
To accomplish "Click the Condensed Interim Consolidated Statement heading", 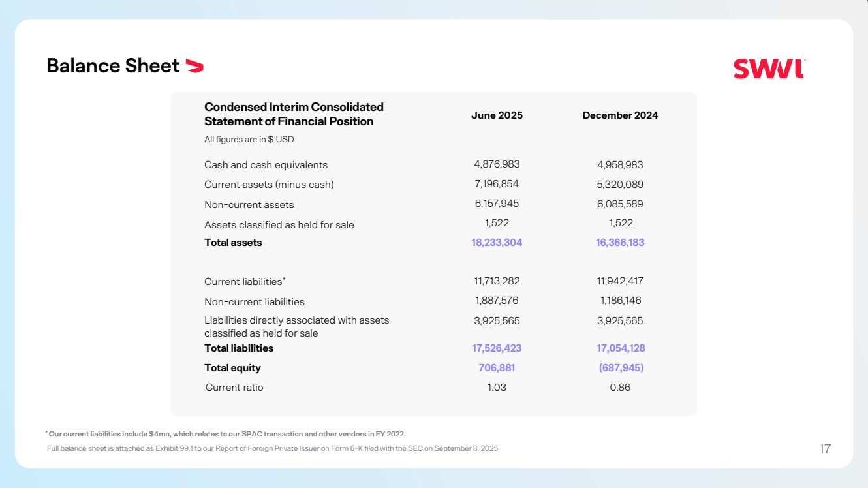I will (294, 114).
